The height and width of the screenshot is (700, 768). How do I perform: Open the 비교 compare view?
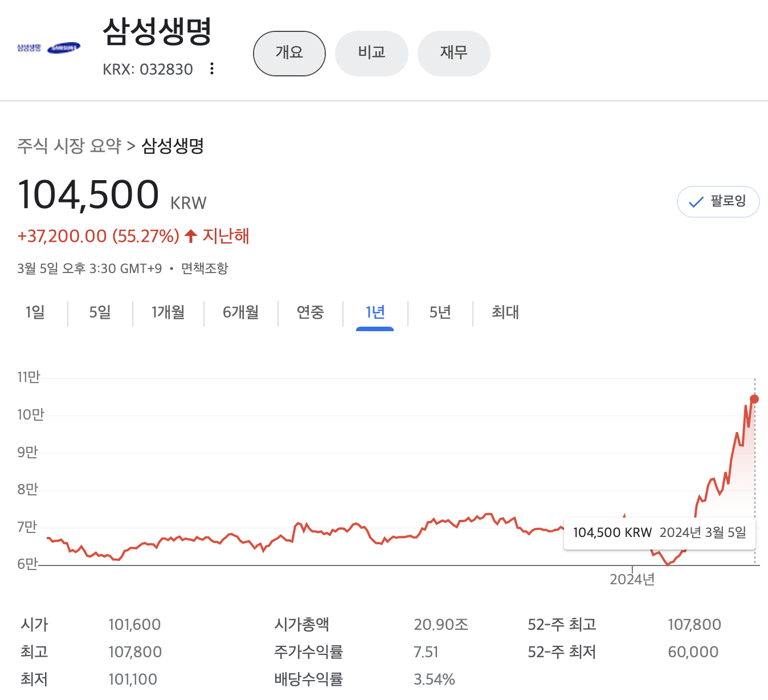click(x=371, y=54)
